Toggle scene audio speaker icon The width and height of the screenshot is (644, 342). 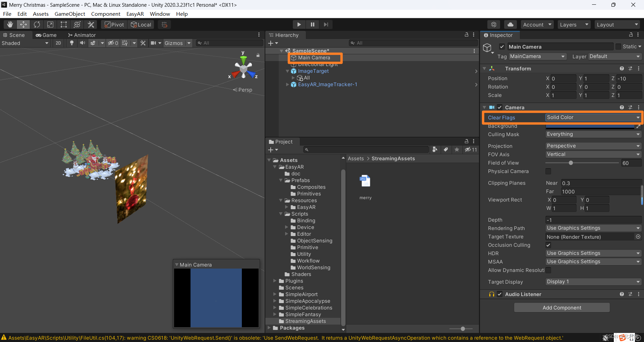click(x=82, y=43)
